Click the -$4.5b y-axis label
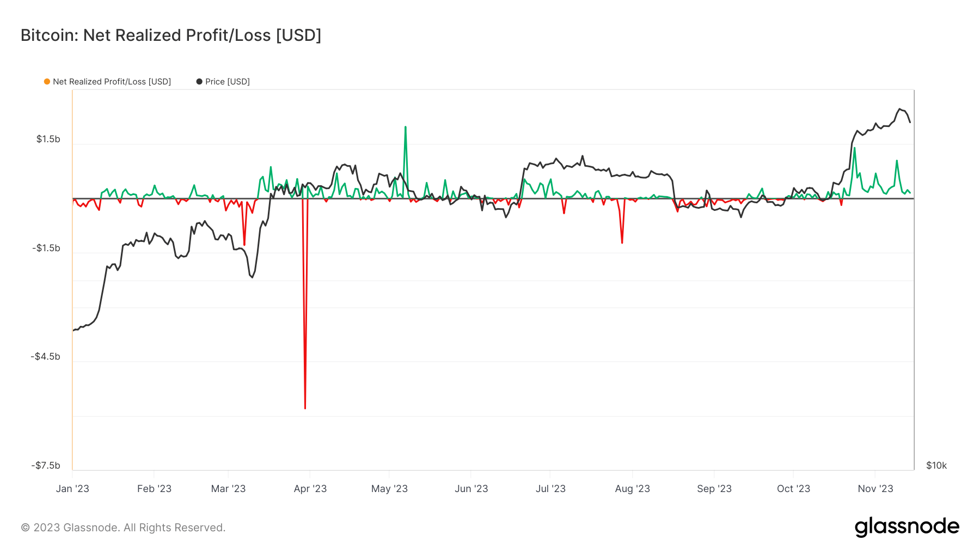This screenshot has height=552, width=980. [x=46, y=356]
